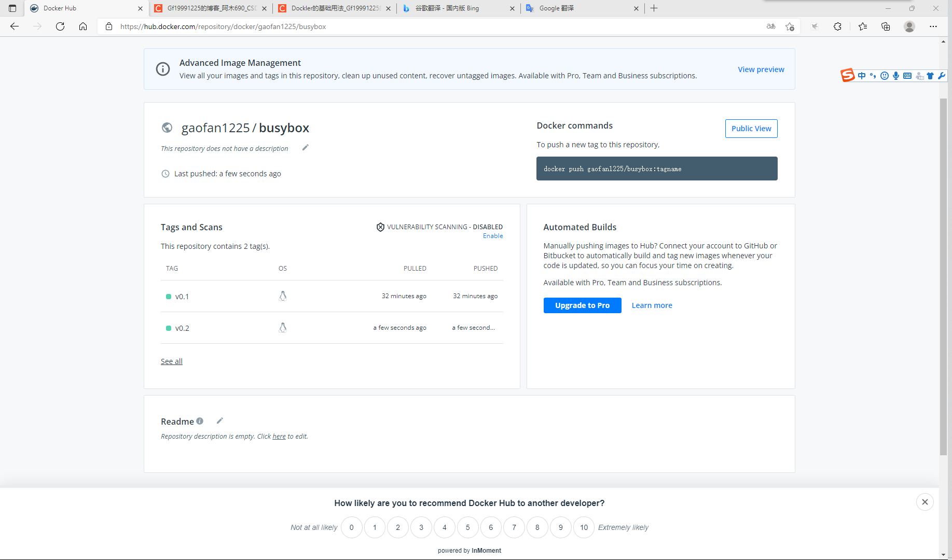The image size is (952, 560).
Task: Open Sogou skin shirt icon
Action: tap(930, 76)
